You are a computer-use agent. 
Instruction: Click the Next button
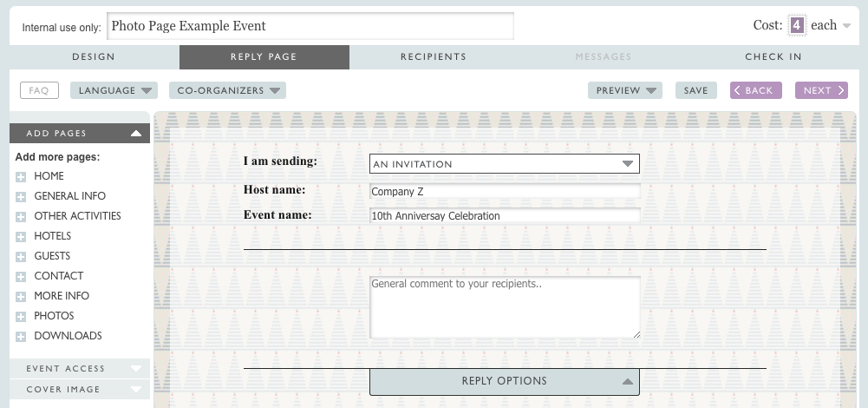(x=821, y=90)
